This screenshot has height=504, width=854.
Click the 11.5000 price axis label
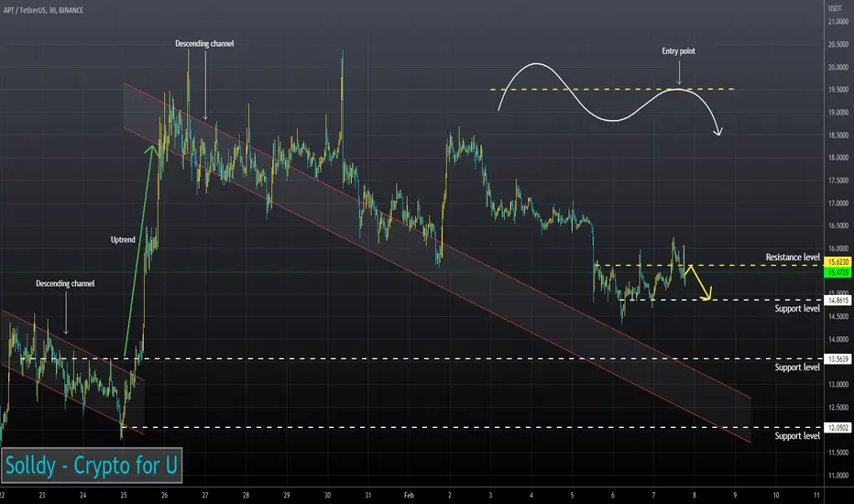tap(838, 453)
